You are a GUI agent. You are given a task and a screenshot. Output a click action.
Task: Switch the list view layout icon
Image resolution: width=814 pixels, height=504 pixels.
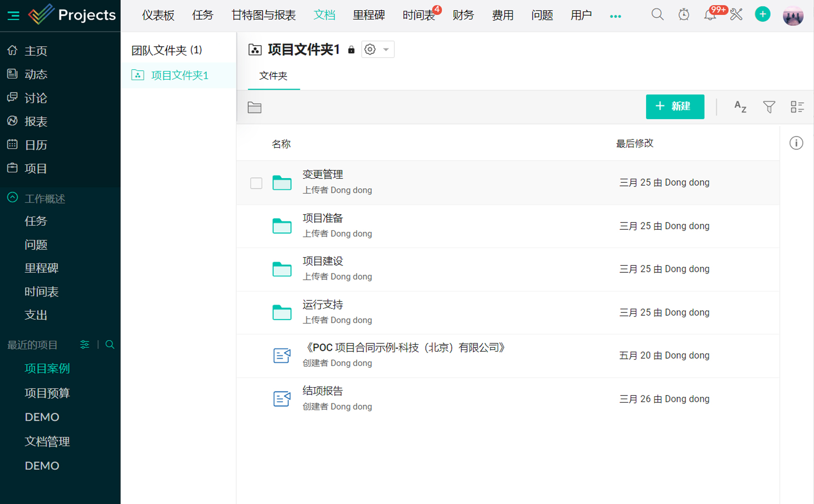797,107
